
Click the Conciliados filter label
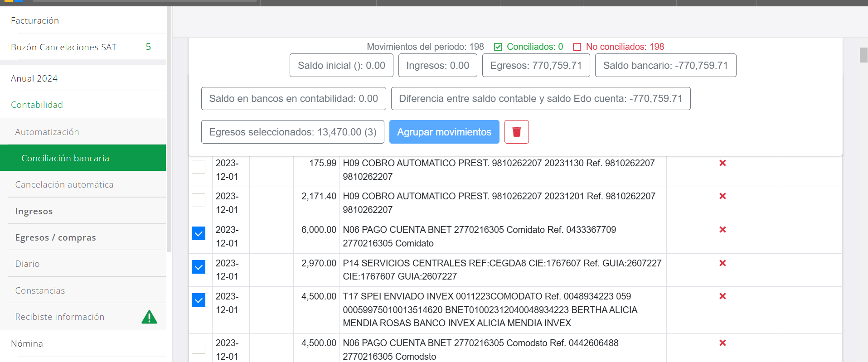click(534, 47)
